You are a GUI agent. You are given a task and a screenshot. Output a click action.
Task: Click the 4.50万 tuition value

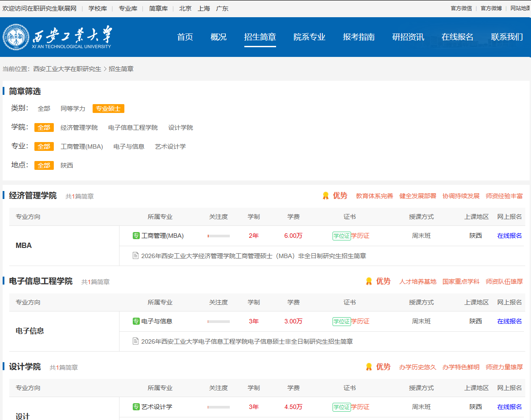click(293, 407)
